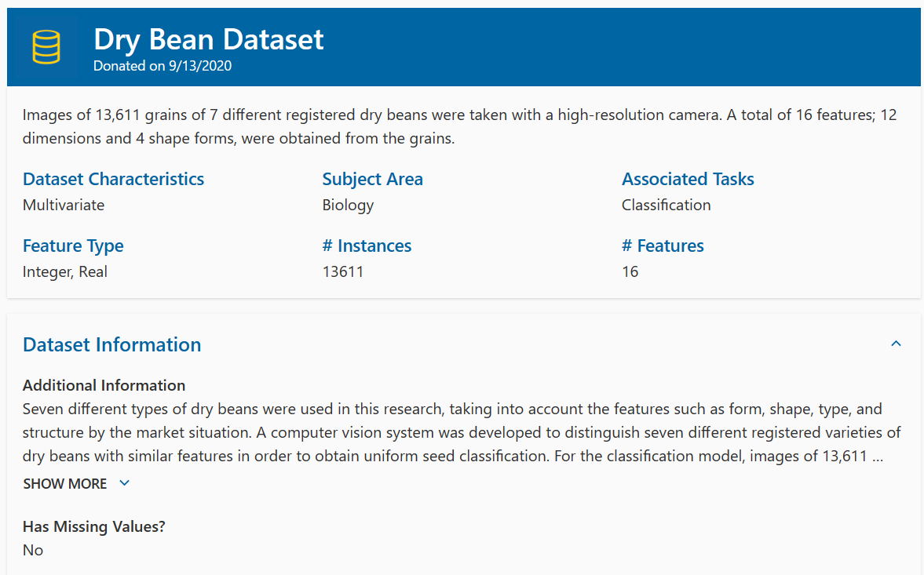Click the Feature Type heading

tap(73, 246)
